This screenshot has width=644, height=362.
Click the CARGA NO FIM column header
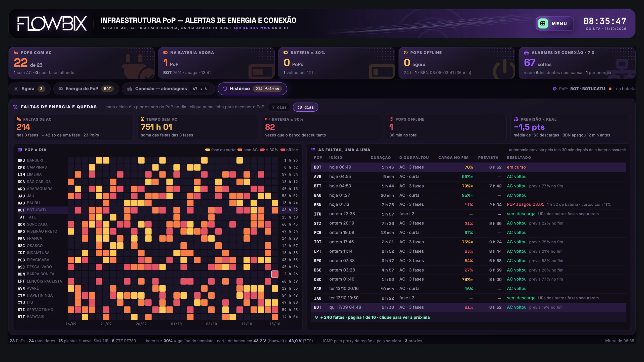coord(453,158)
